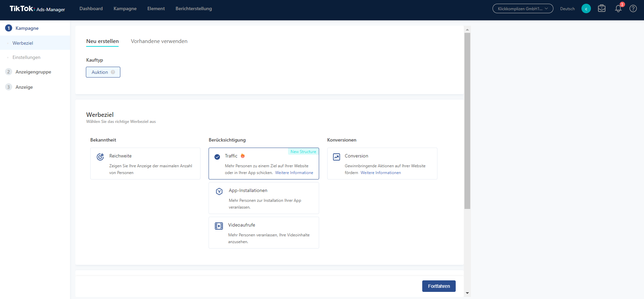
Task: Click the scrollbar up arrow
Action: [x=467, y=29]
